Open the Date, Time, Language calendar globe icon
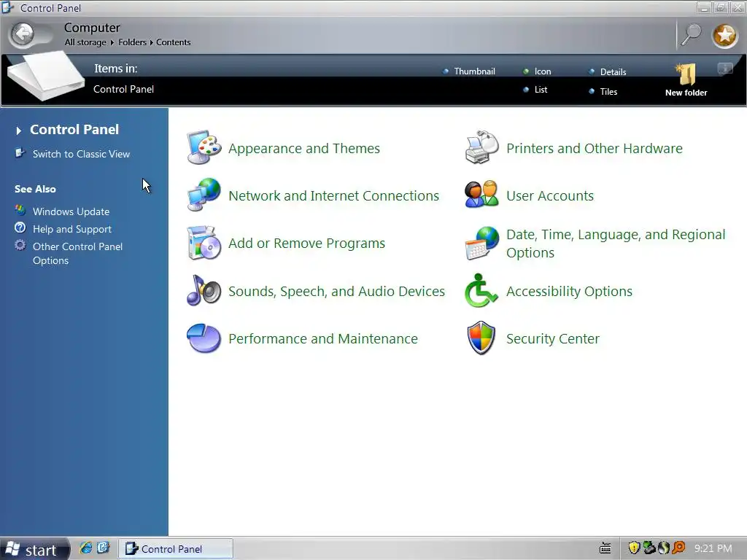This screenshot has width=747, height=560. pos(481,244)
